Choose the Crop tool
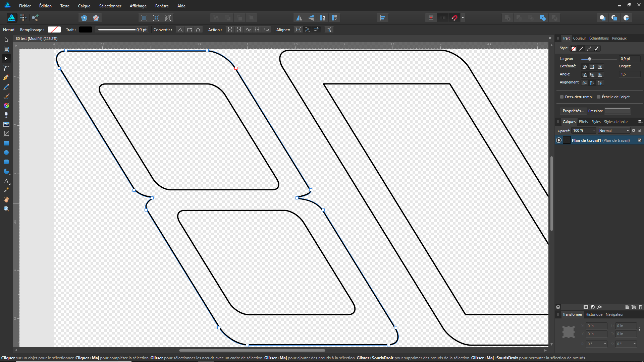 point(6,134)
